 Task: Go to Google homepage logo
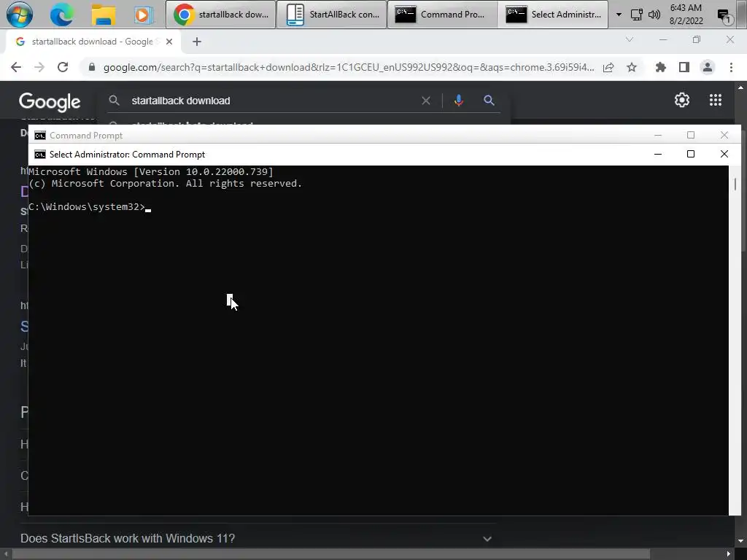coord(50,101)
